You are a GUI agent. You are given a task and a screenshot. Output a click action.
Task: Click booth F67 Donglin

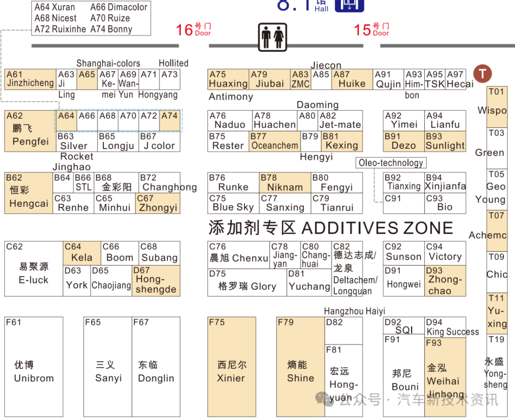(156, 367)
